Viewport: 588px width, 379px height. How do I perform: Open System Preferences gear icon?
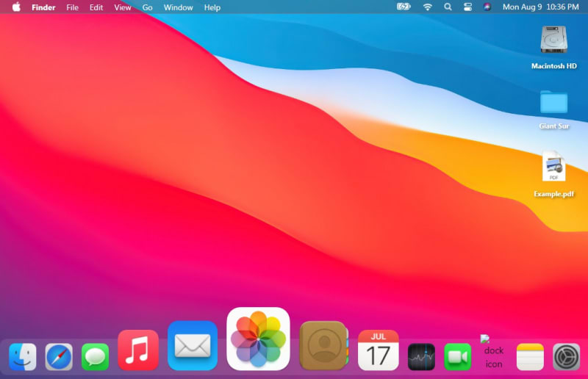pos(566,357)
